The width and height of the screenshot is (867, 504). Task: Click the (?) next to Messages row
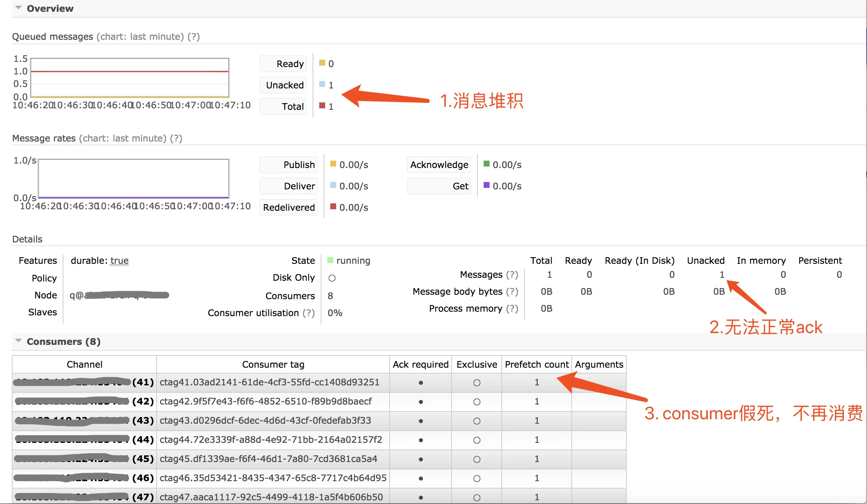point(512,274)
